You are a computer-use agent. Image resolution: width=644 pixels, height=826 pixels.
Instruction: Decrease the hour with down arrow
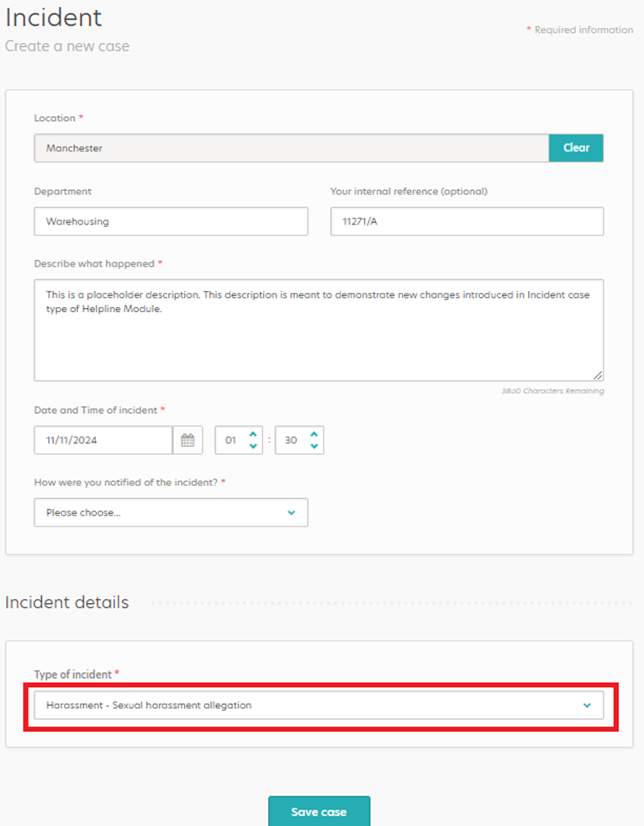[x=253, y=446]
